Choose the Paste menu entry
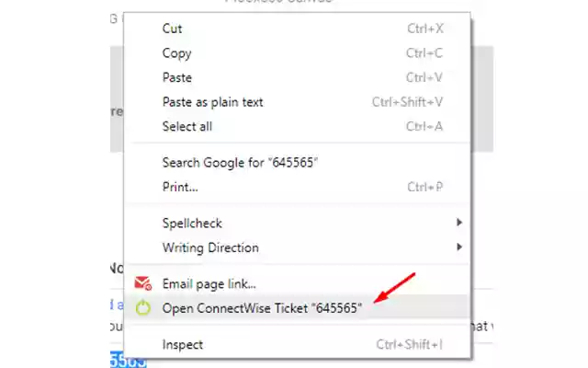588x368 pixels. coord(177,77)
